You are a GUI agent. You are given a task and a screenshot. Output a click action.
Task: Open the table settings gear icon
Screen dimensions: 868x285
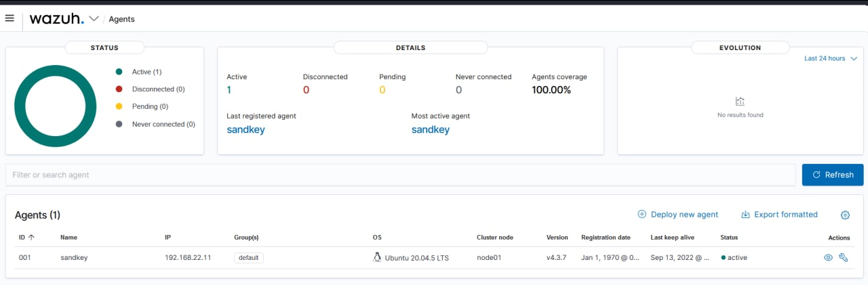click(x=845, y=215)
